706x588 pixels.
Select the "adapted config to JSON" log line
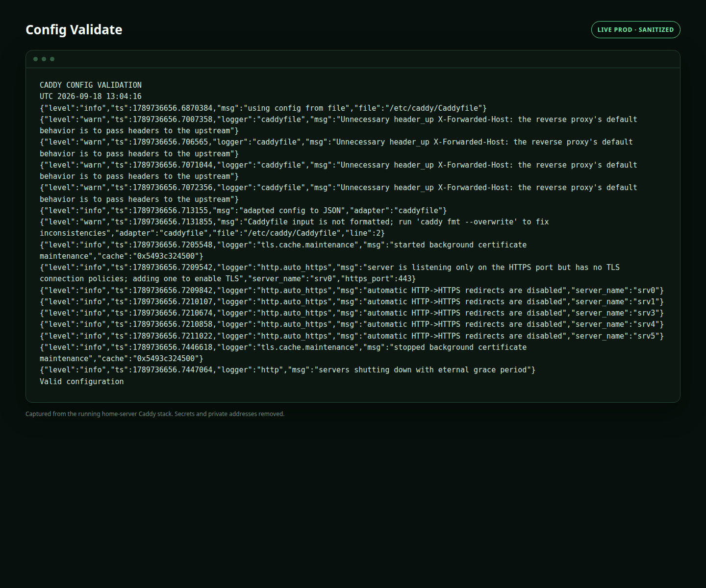click(243, 210)
